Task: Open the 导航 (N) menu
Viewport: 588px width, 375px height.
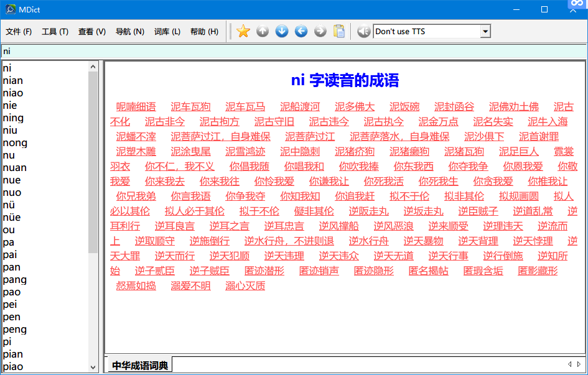Action: click(130, 32)
